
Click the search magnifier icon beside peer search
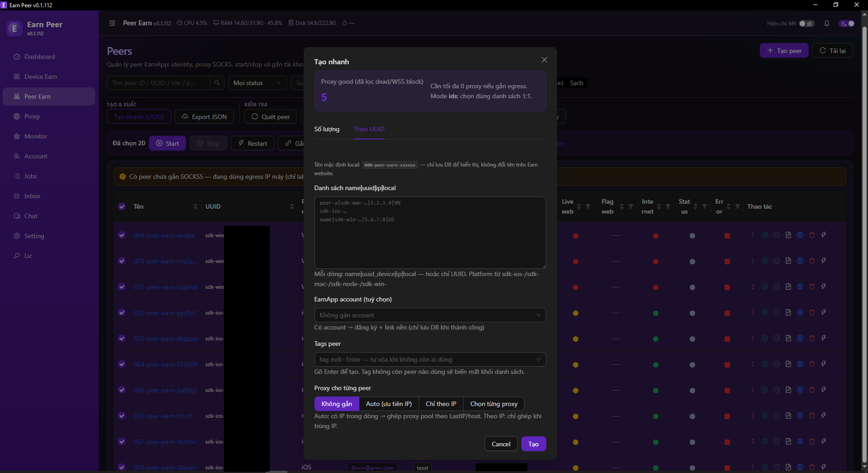coord(217,83)
